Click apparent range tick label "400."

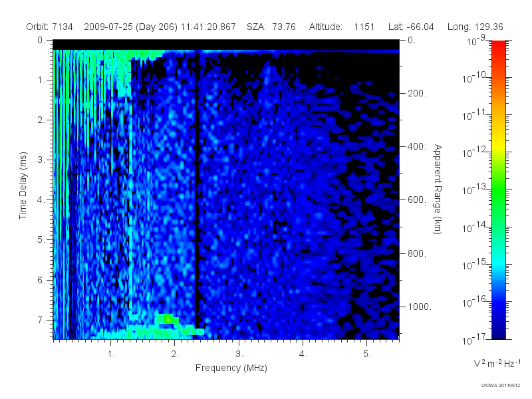point(417,146)
